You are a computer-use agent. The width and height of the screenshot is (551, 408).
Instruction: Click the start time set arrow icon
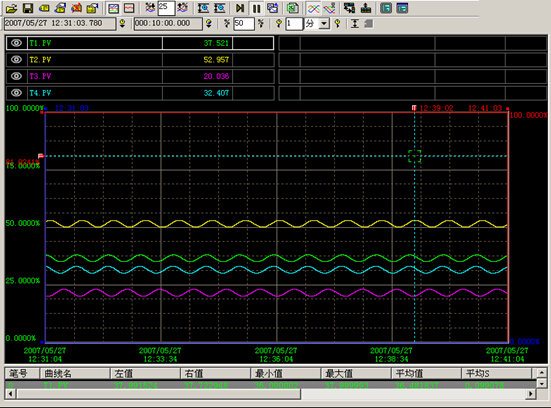(x=122, y=24)
